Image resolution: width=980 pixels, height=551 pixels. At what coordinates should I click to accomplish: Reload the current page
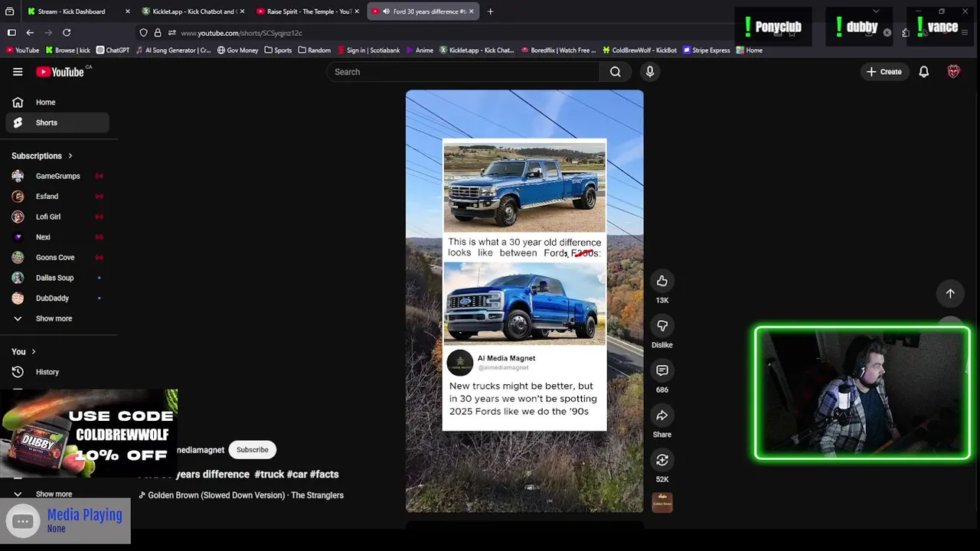coord(67,33)
